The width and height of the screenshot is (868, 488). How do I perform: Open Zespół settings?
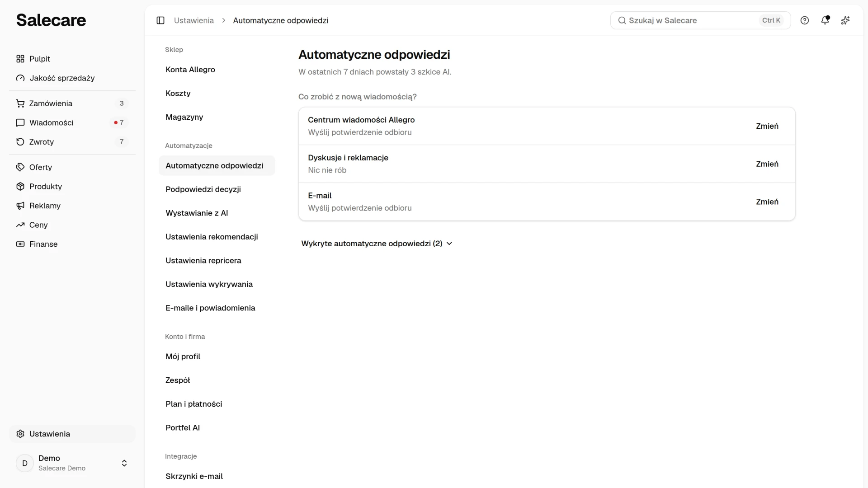217,380
